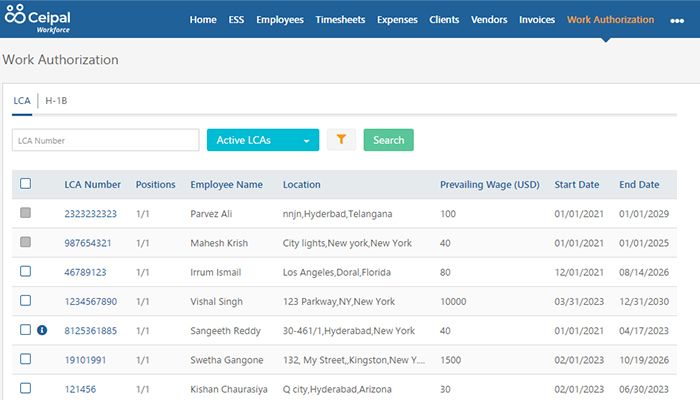Select the LCA tab
Screen dimensions: 700x400
tap(21, 101)
